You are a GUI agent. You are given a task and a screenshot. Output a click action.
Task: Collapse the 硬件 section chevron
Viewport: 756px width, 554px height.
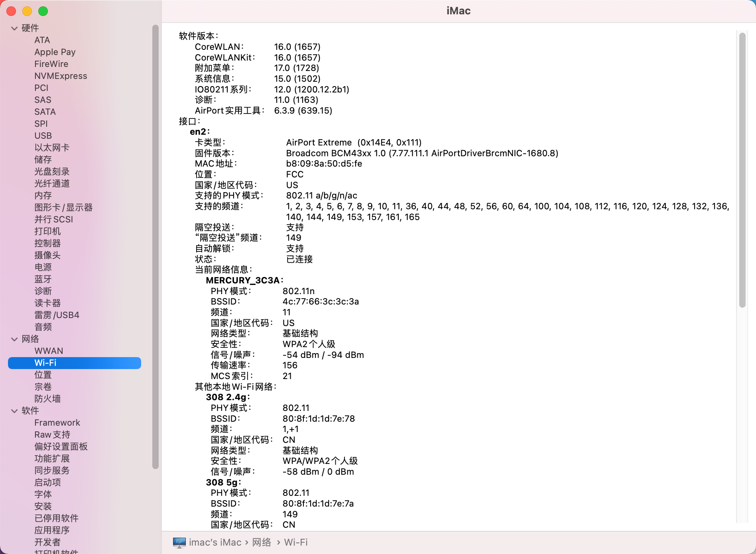[x=14, y=28]
